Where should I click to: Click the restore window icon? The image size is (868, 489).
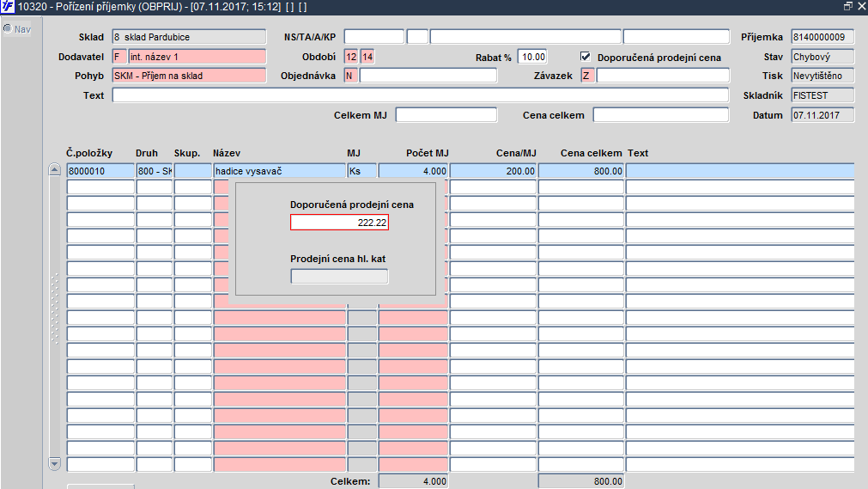(847, 6)
